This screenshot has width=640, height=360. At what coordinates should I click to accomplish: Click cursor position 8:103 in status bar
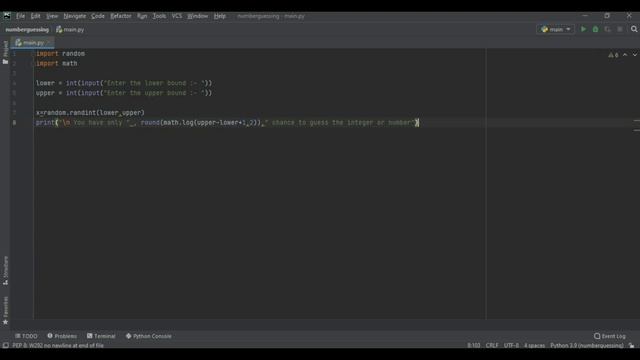(473, 345)
